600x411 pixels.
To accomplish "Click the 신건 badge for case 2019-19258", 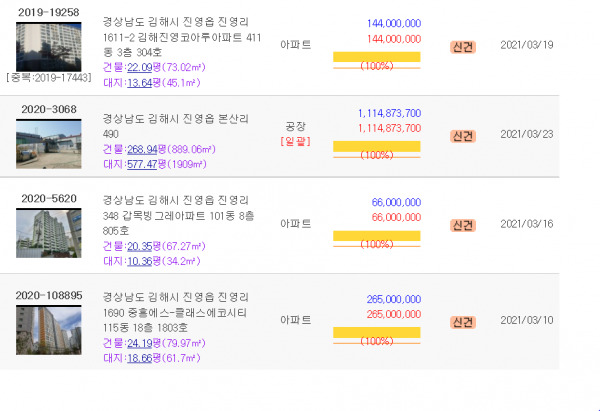I will [463, 47].
